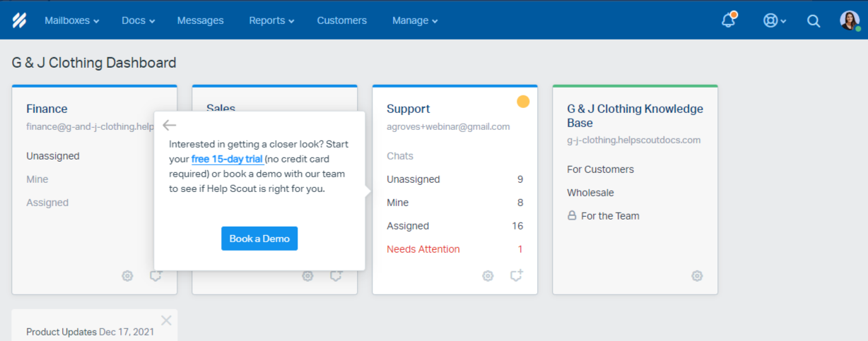Image resolution: width=868 pixels, height=341 pixels.
Task: Open Mine folder in Finance
Action: (x=37, y=179)
